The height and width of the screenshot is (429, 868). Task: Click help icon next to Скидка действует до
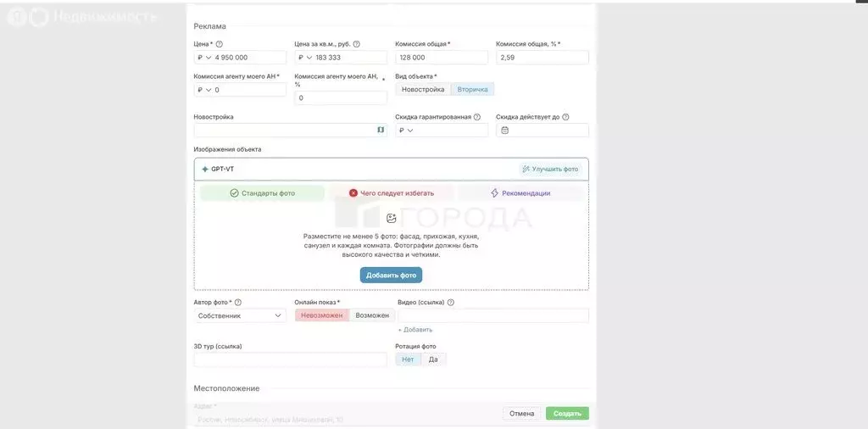click(x=565, y=117)
